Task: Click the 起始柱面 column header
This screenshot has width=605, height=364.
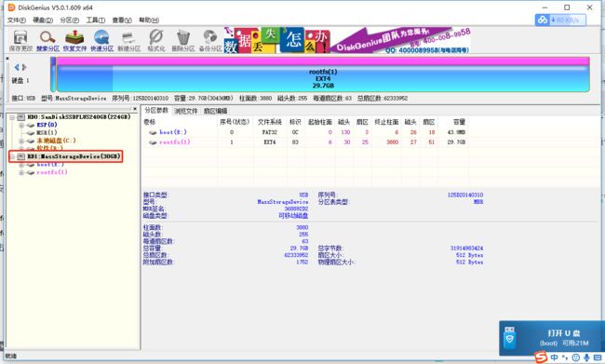Action: point(320,122)
